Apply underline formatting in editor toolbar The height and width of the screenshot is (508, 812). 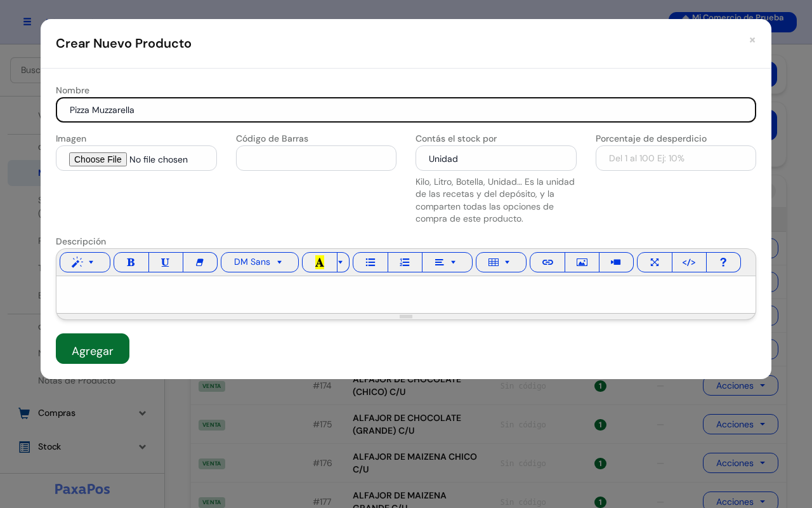166,262
